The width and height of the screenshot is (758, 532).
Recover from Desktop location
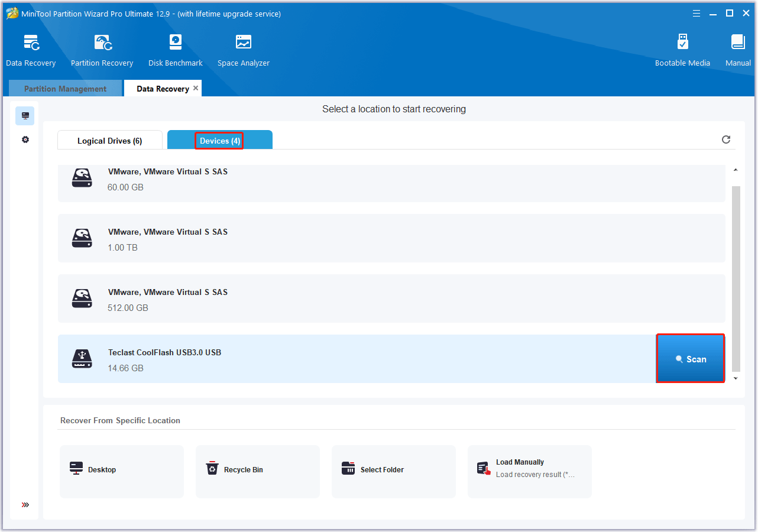click(122, 472)
